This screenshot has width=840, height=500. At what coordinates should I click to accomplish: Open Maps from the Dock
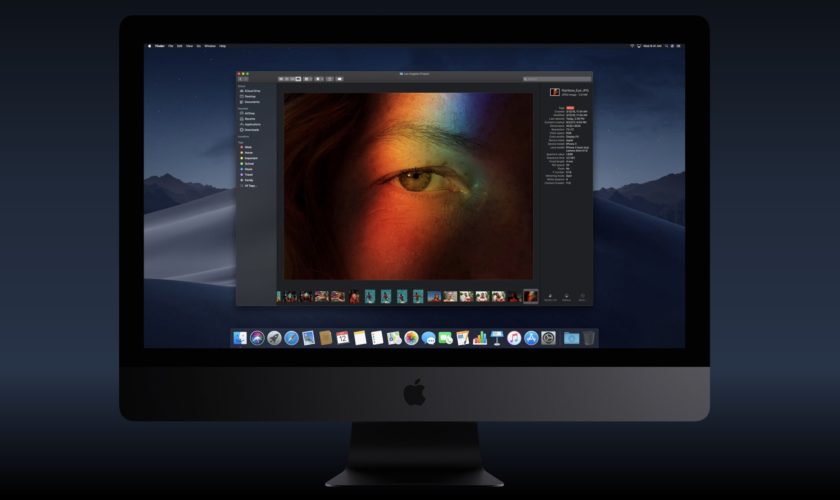[394, 338]
